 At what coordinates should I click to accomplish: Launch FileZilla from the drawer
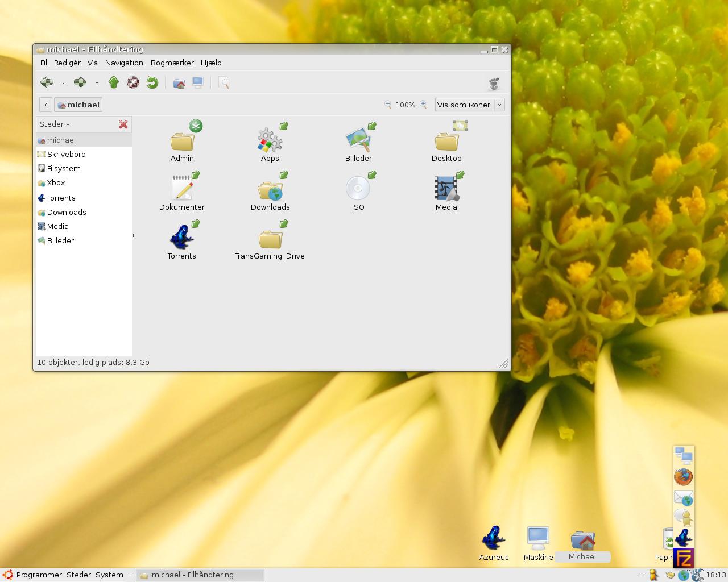684,559
